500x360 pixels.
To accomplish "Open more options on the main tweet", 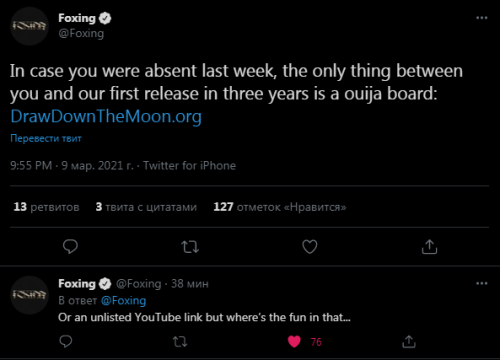I will [x=482, y=18].
